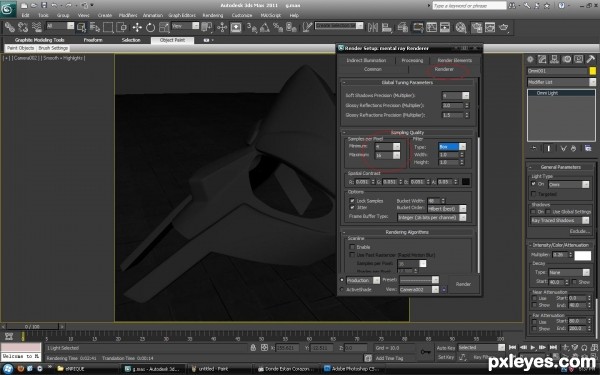Check the Scanline Enable checkbox
Screen dimensions: 600x375
(x=352, y=247)
